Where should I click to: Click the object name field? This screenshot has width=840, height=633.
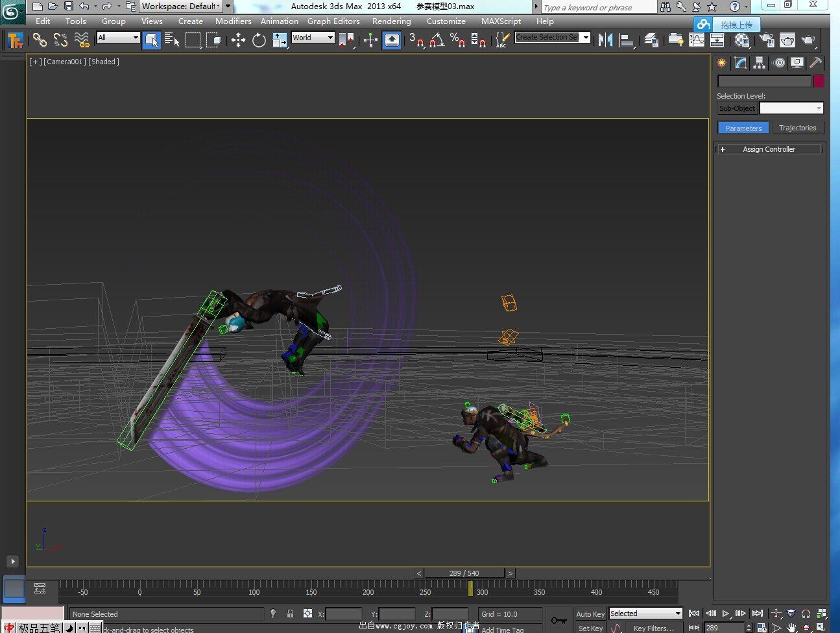coord(764,81)
